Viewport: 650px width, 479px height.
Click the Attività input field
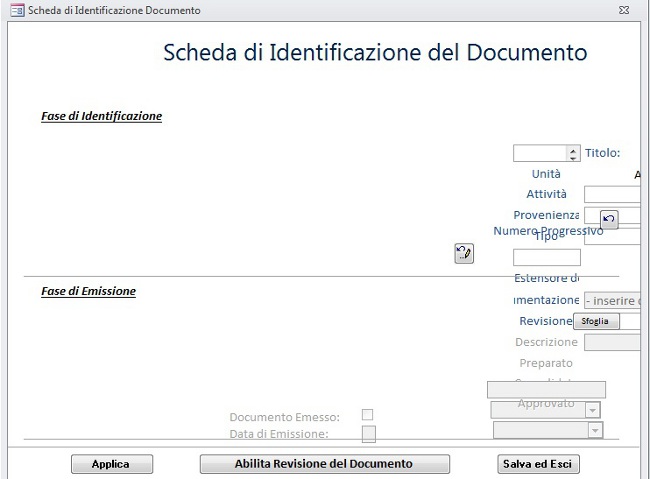coord(614,194)
